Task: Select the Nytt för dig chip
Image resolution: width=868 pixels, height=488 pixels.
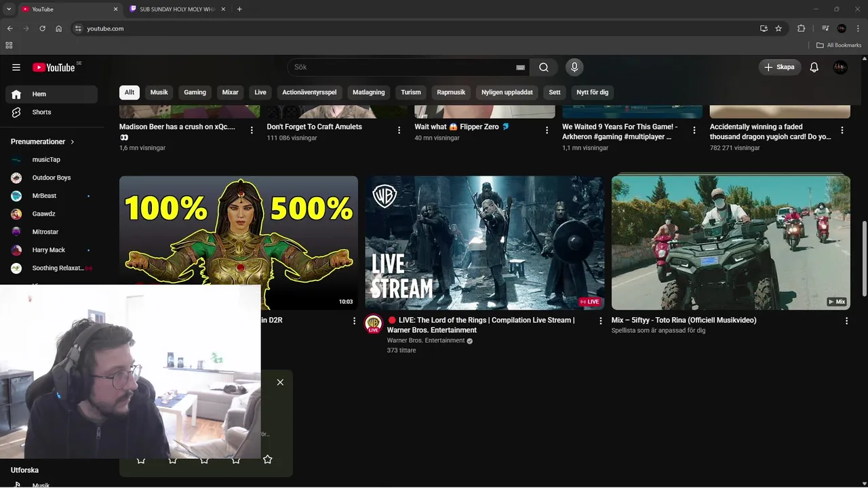Action: [593, 92]
